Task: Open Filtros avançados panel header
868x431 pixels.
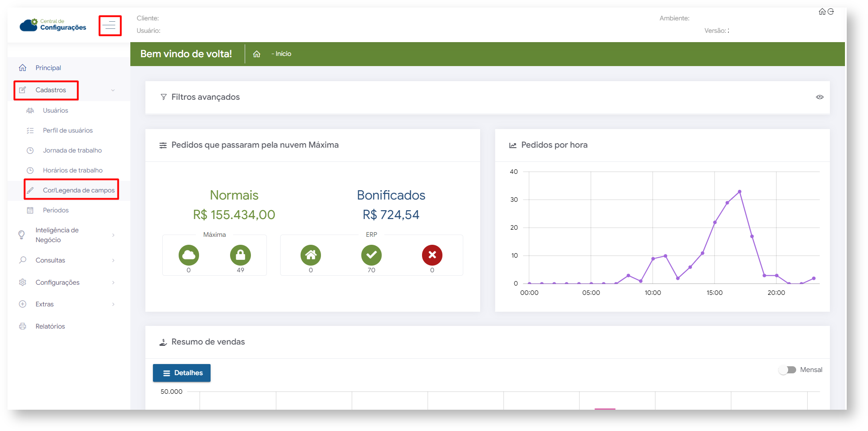Action: (206, 97)
